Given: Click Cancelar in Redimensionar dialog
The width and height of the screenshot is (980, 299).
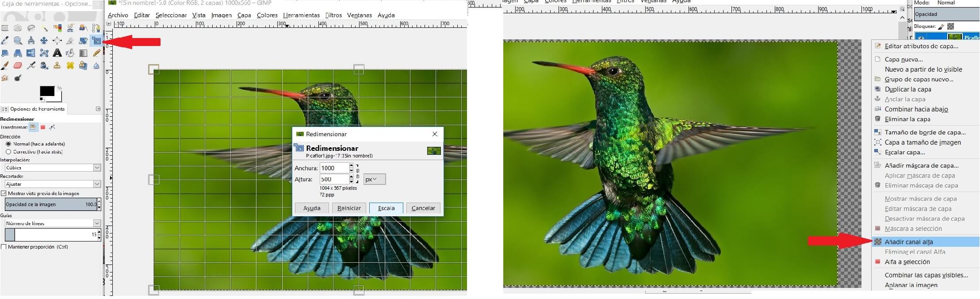Looking at the screenshot, I should [x=423, y=208].
